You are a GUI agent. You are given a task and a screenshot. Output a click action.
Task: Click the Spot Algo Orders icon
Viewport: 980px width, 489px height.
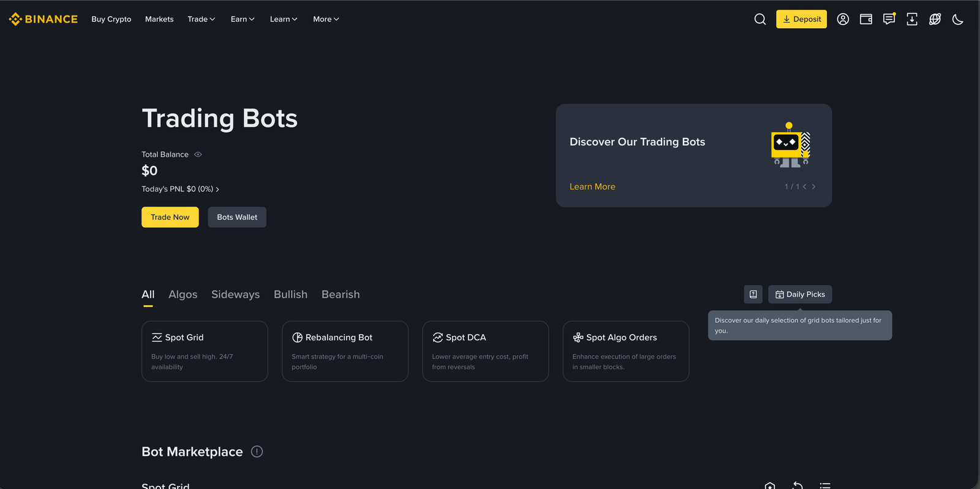click(x=578, y=338)
